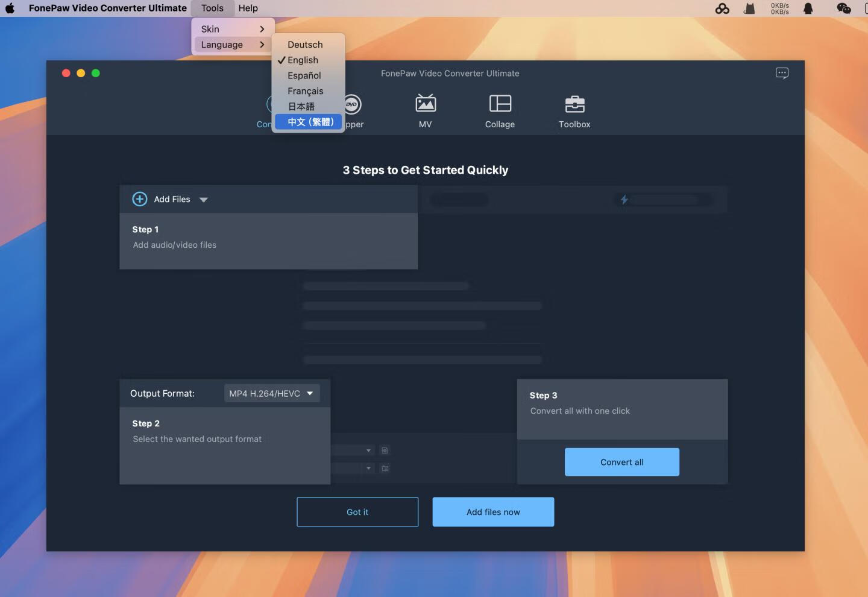The width and height of the screenshot is (868, 597).
Task: Click the Convert all button
Action: point(622,462)
